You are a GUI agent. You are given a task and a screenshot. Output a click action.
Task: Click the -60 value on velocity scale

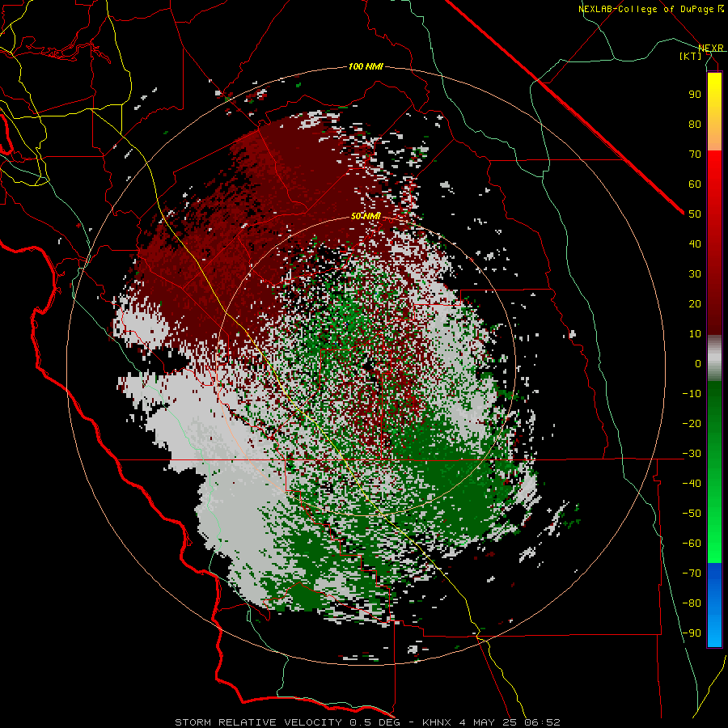pyautogui.click(x=692, y=544)
